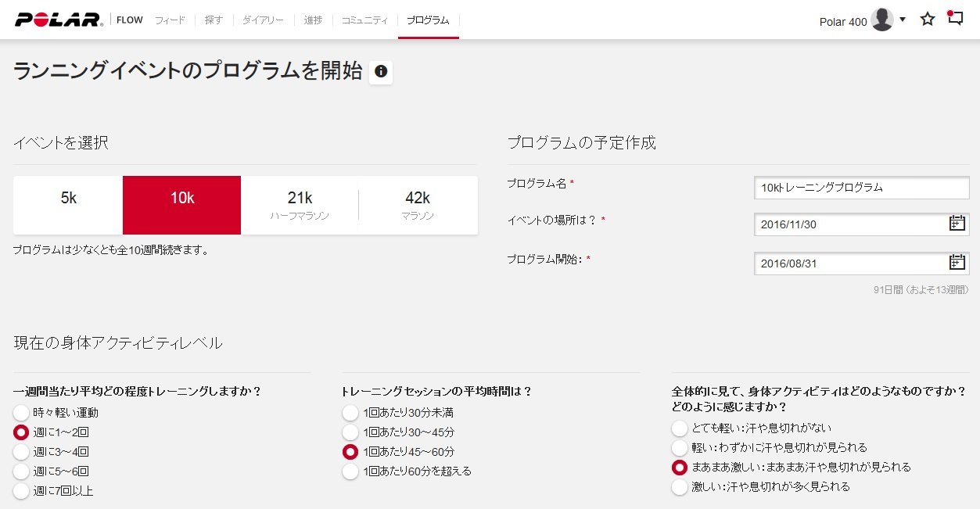The width and height of the screenshot is (980, 509).
Task: Click the Polar logo
Action: (59, 20)
